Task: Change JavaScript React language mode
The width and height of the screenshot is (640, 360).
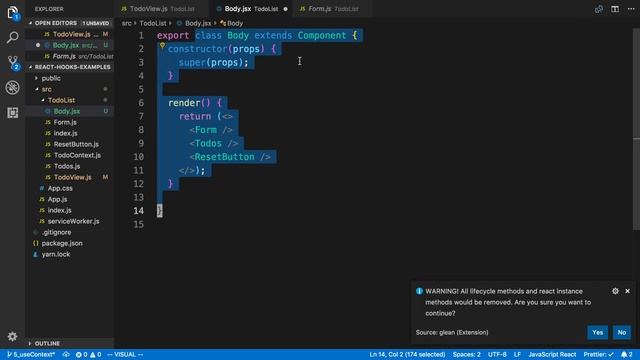Action: click(552, 354)
